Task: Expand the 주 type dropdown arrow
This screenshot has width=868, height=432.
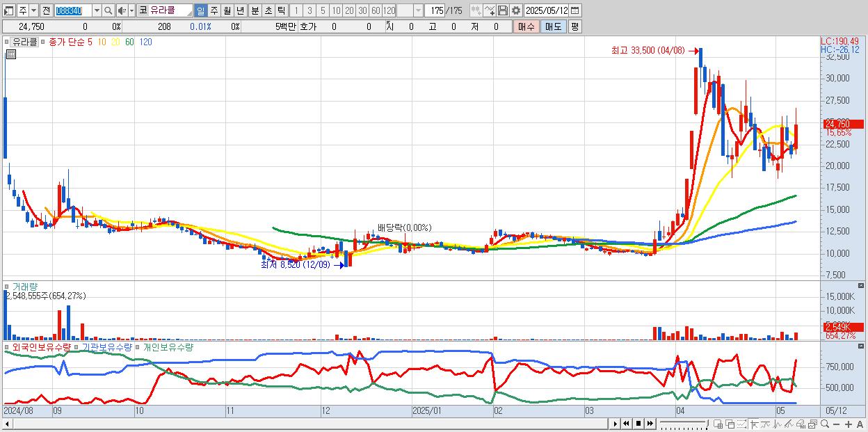Action: (33, 10)
